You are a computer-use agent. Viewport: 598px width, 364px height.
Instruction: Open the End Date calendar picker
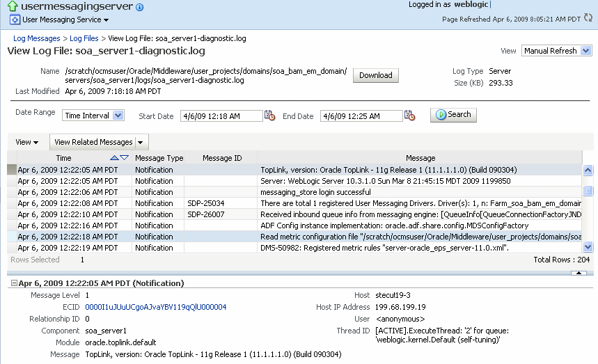[410, 115]
